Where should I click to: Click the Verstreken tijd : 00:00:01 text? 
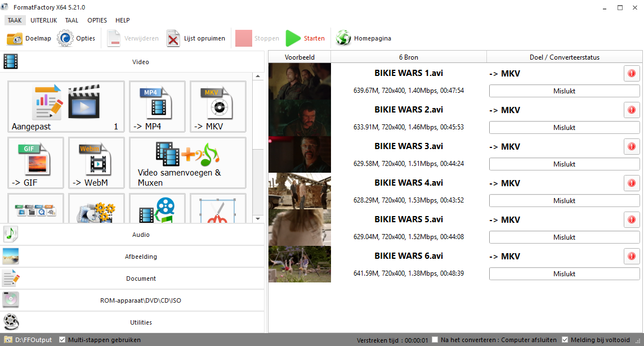[392, 340]
